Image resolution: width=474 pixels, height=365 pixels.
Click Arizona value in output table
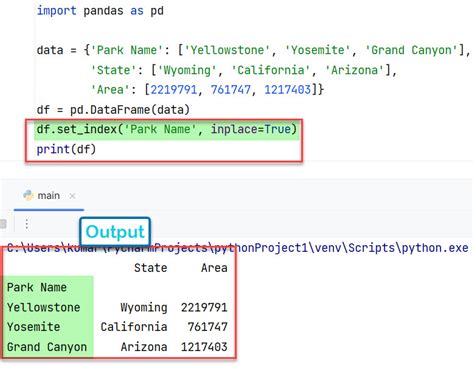click(x=144, y=347)
